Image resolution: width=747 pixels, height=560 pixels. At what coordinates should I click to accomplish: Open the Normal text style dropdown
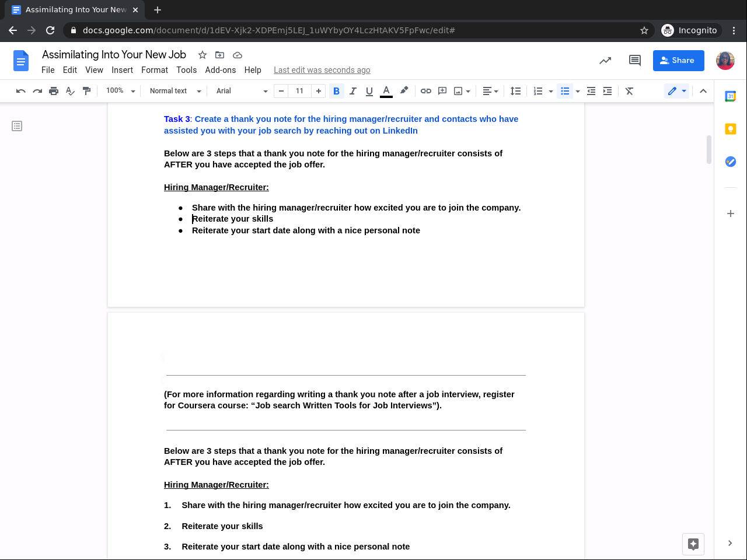pos(175,91)
